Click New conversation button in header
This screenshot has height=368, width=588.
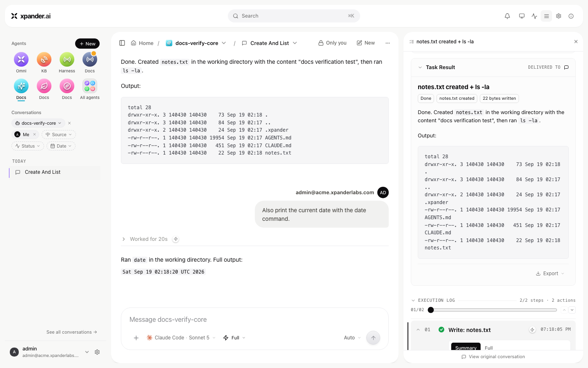coord(366,43)
